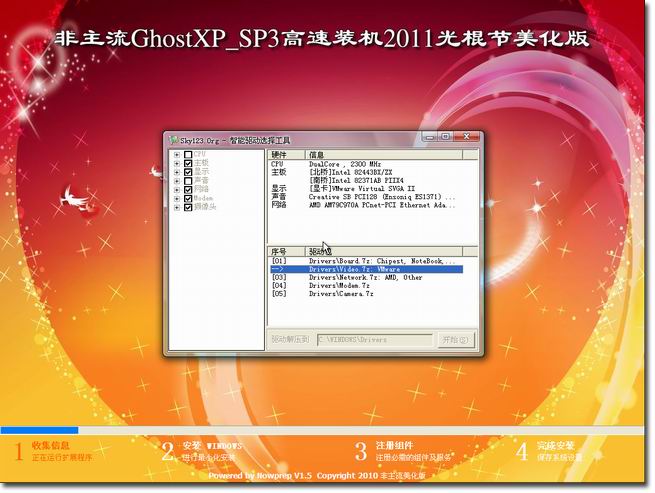Viewport: 655px width, 493px height.
Task: Close the driver tool window
Action: click(467, 137)
